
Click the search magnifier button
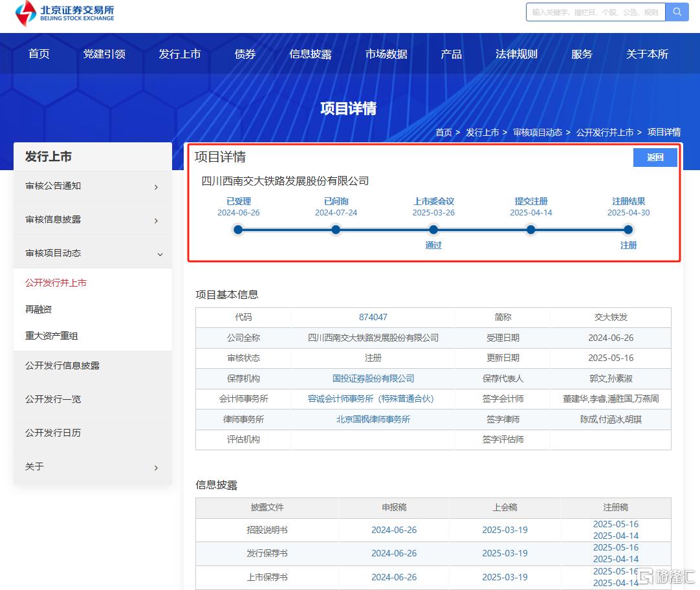click(677, 12)
